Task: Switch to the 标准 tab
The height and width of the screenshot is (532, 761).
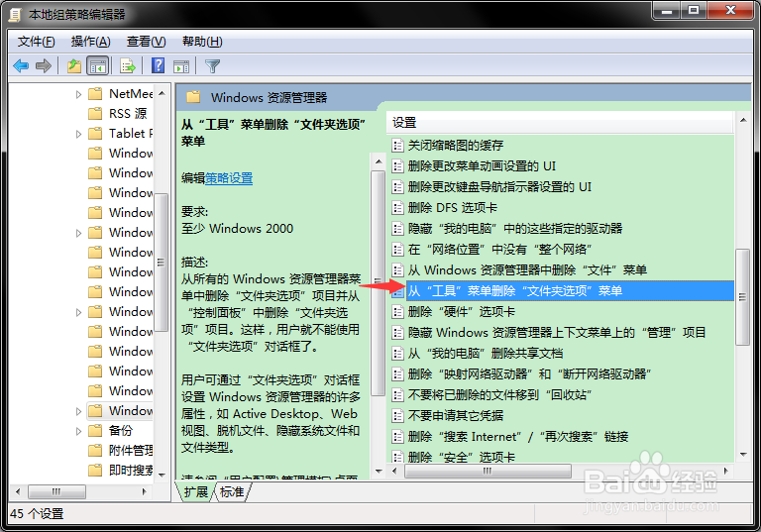Action: [x=232, y=491]
